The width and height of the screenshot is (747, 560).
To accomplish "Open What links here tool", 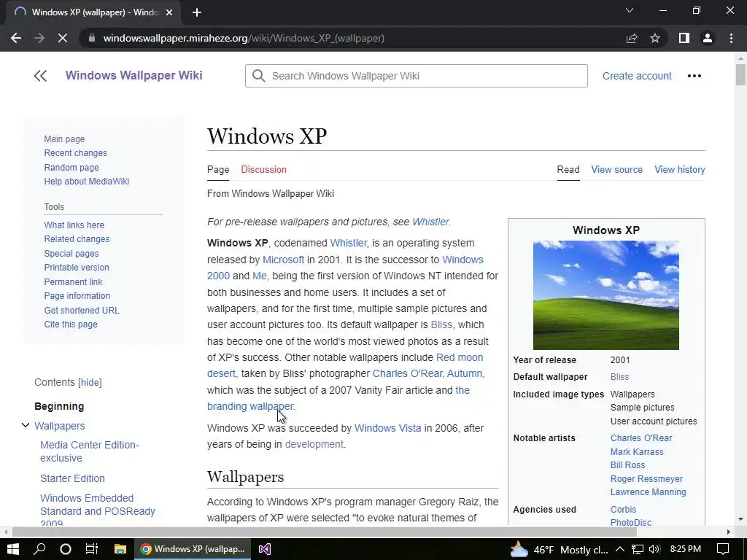I will pyautogui.click(x=74, y=225).
